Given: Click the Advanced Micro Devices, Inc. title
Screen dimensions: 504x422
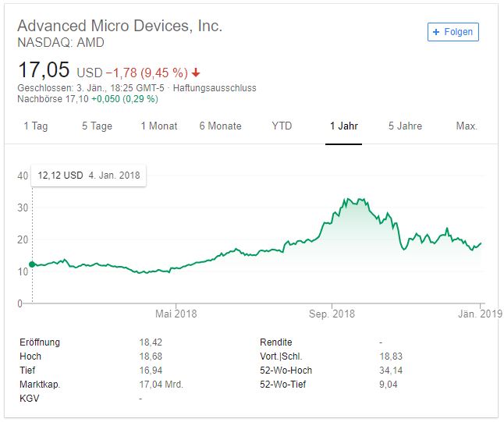Looking at the screenshot, I should [x=119, y=26].
